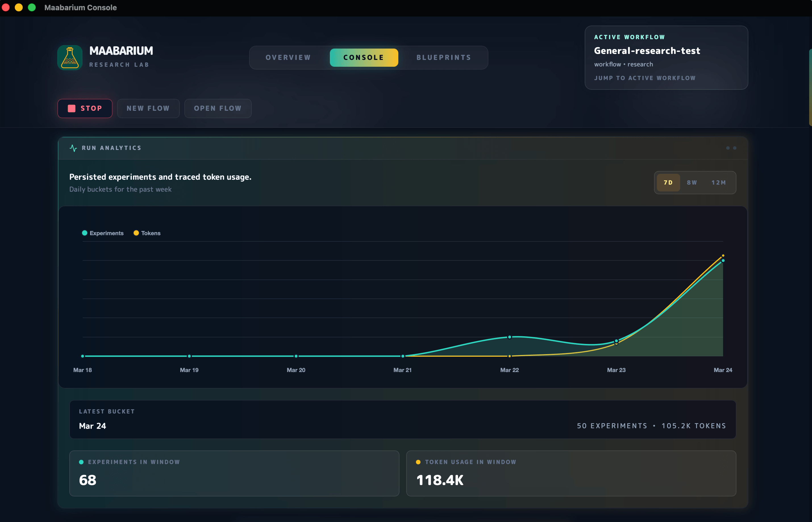Click the Open Flow button
Image resolution: width=812 pixels, height=522 pixels.
217,108
